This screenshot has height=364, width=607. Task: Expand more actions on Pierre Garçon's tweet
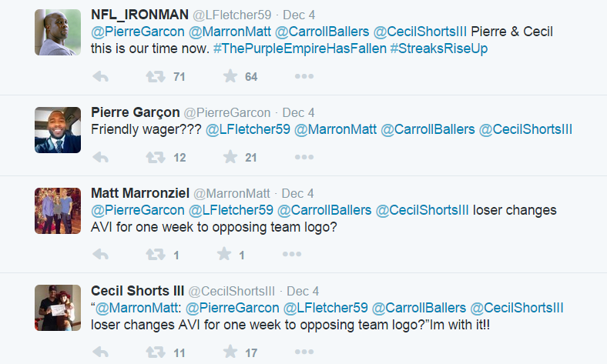point(304,157)
